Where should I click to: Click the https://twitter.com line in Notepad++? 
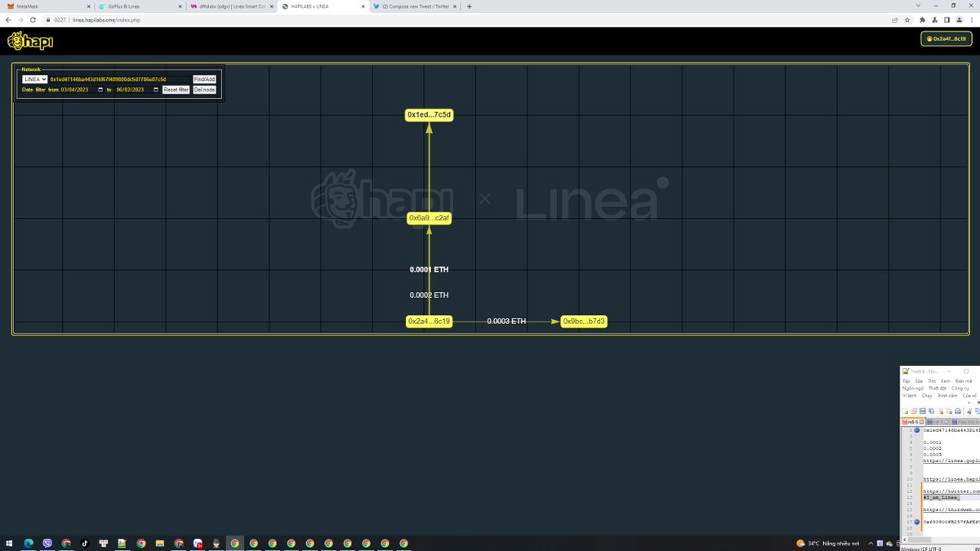(x=951, y=491)
